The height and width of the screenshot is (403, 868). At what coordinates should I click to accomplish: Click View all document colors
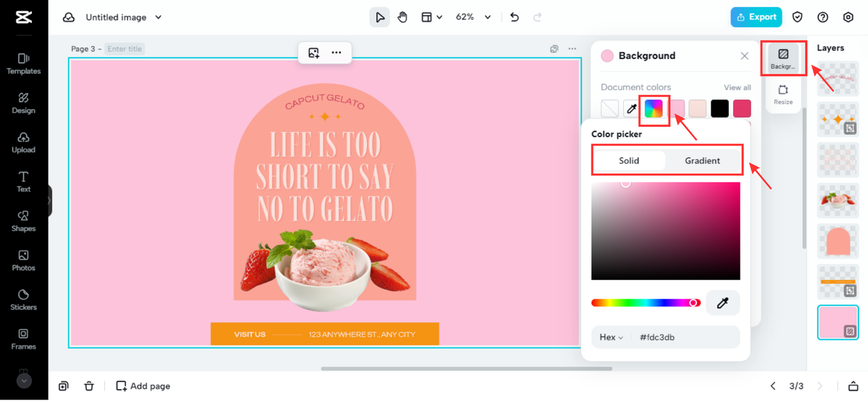[737, 87]
